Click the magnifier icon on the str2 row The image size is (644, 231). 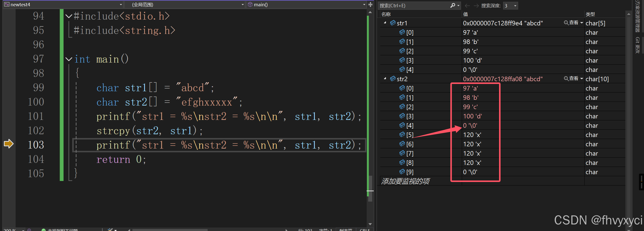coord(566,79)
